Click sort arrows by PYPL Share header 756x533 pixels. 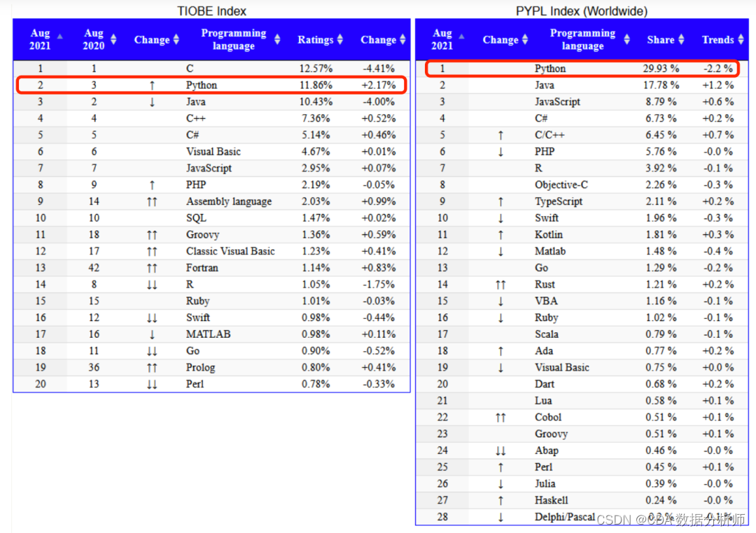click(x=681, y=39)
